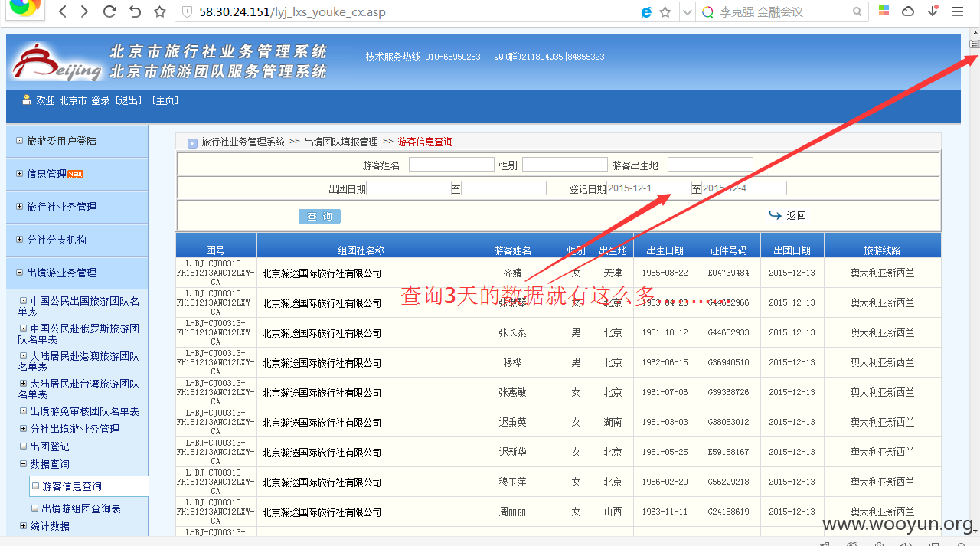Screen dimensions: 980x546
Task: Click the user avatar icon beside 欢迎
Action: (27, 100)
